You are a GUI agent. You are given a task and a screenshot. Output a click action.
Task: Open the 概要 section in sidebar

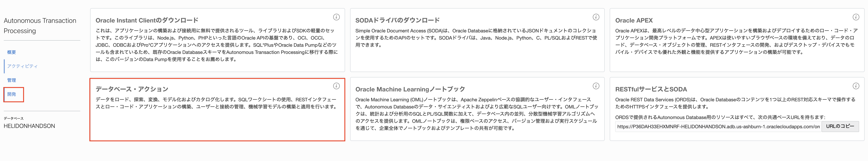[x=11, y=52]
